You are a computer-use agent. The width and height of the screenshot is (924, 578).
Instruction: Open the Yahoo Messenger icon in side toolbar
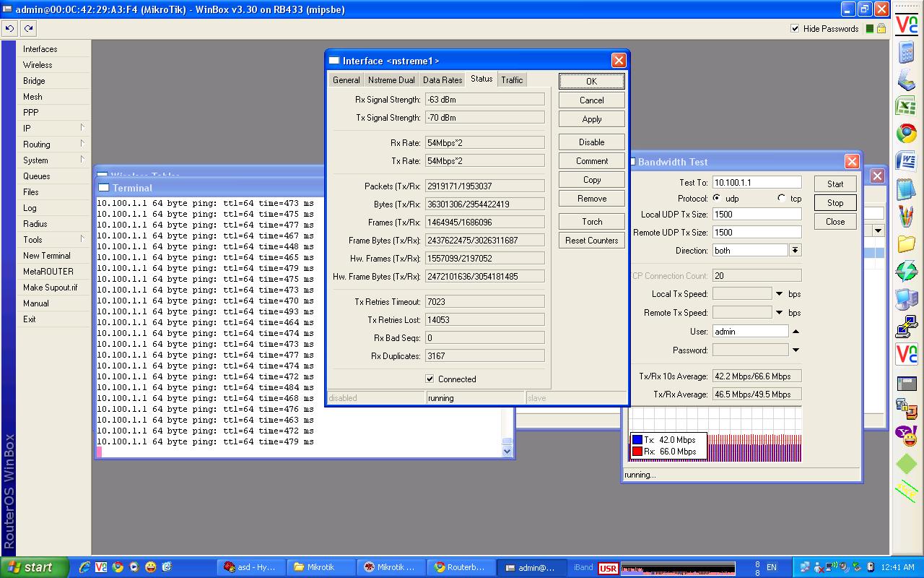coord(906,435)
